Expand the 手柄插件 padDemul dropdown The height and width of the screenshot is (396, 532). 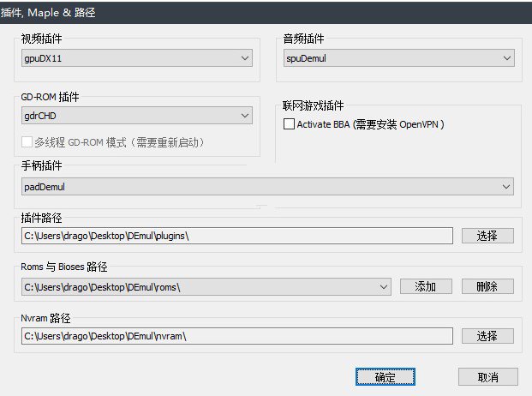[267, 187]
